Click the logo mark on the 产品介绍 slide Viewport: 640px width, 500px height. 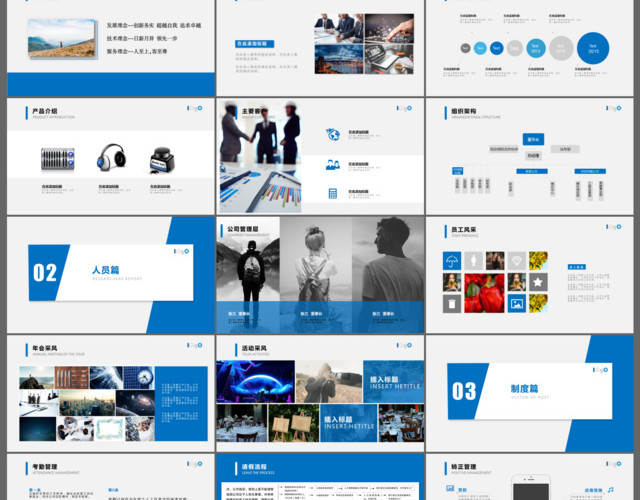pos(195,108)
